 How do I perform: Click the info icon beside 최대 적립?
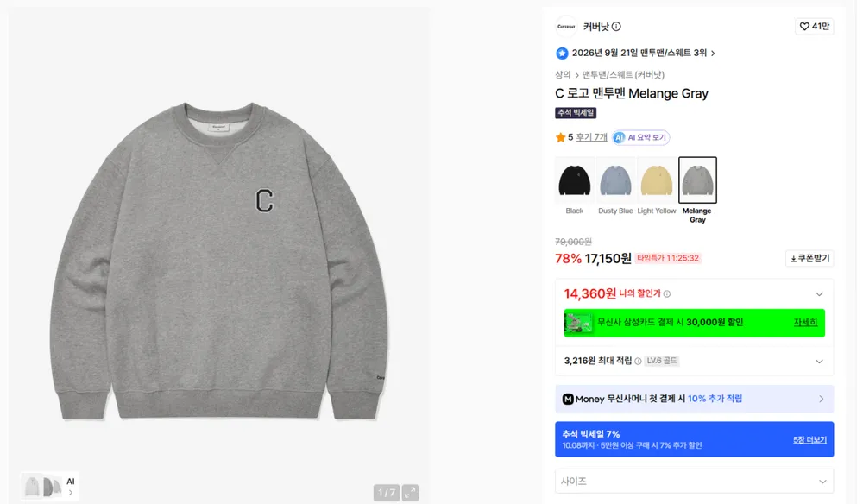pos(638,361)
